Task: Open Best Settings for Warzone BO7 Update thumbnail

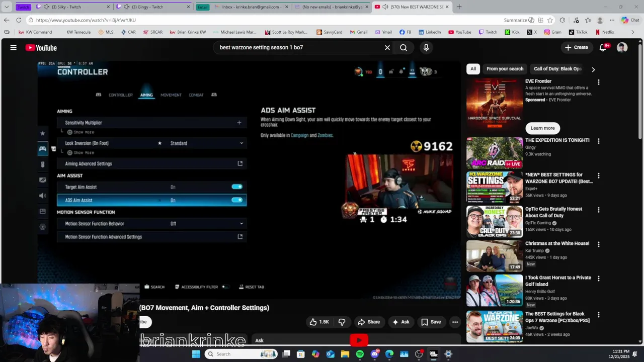Action: tap(495, 187)
